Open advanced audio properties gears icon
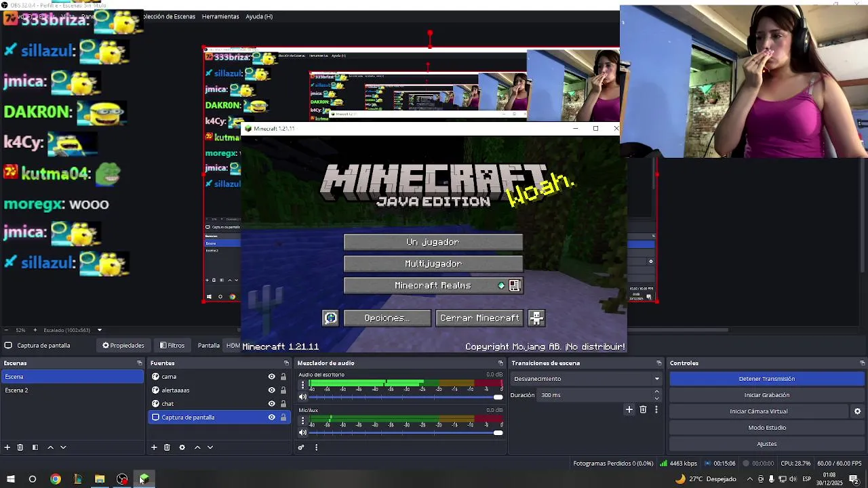The image size is (868, 488). pos(301,447)
